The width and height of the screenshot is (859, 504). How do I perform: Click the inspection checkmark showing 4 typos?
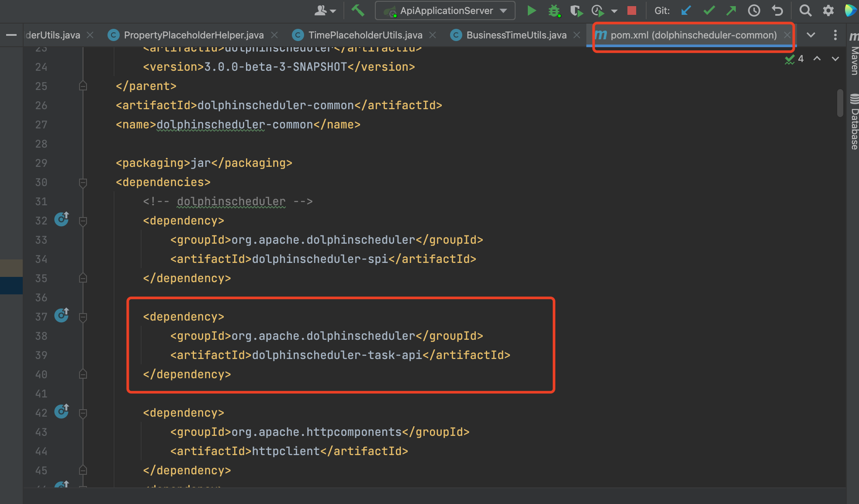(794, 59)
